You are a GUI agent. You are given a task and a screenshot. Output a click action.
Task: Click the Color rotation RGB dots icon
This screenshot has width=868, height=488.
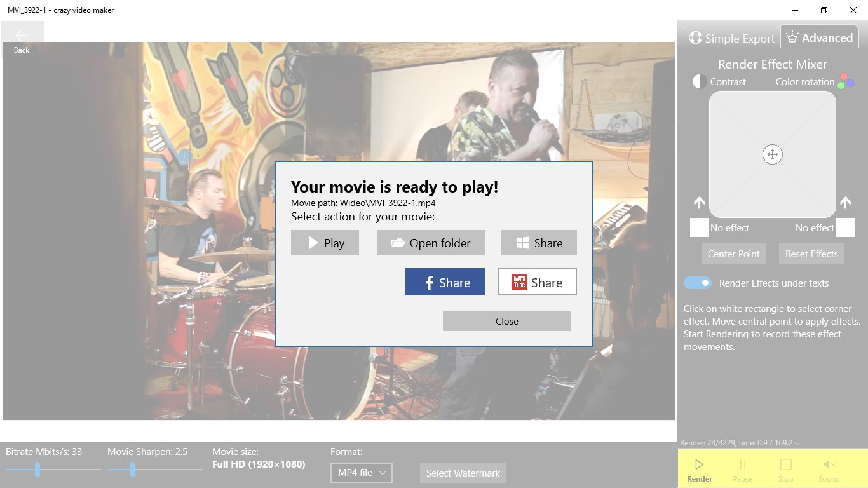tap(846, 81)
